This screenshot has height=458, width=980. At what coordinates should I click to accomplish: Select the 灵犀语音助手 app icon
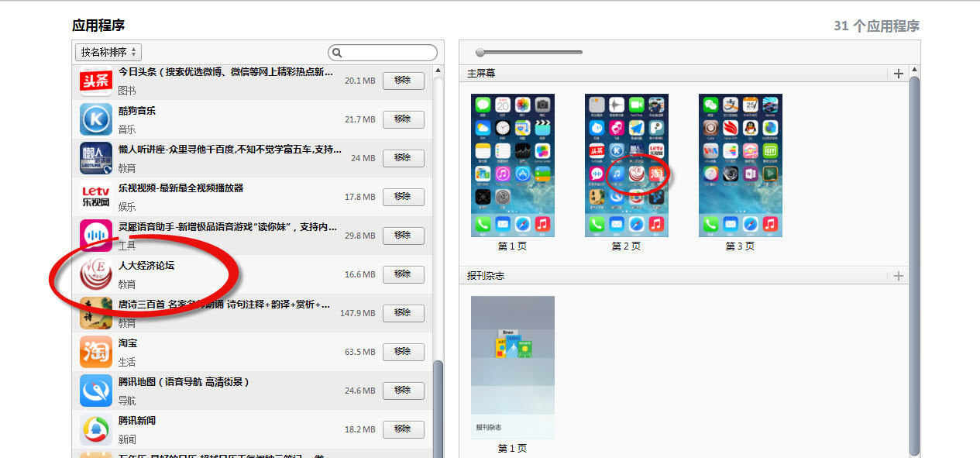click(x=96, y=236)
